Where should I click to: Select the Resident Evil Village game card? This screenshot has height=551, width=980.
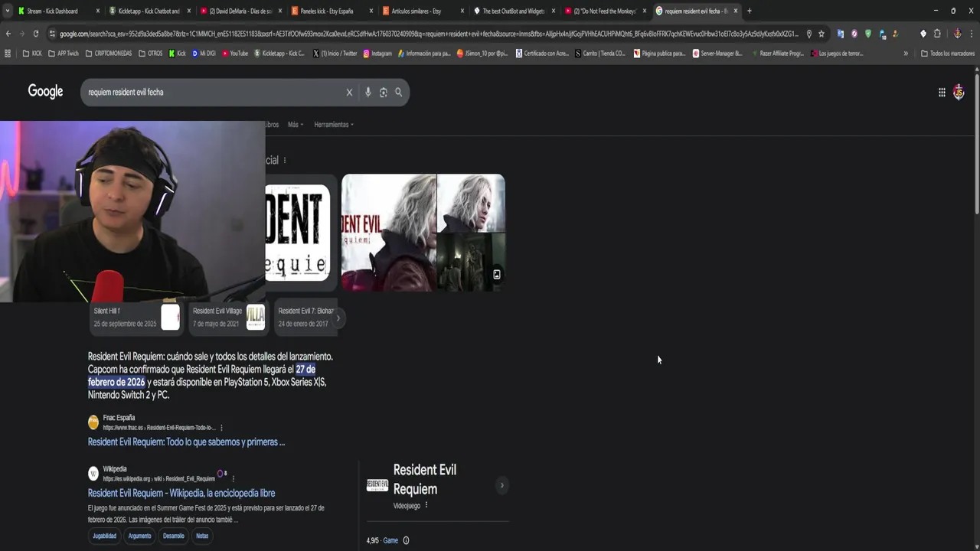[228, 317]
